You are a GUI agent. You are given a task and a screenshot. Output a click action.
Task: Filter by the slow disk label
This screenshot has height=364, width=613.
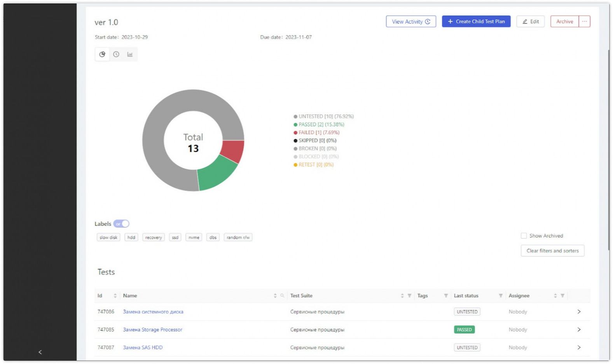click(108, 237)
